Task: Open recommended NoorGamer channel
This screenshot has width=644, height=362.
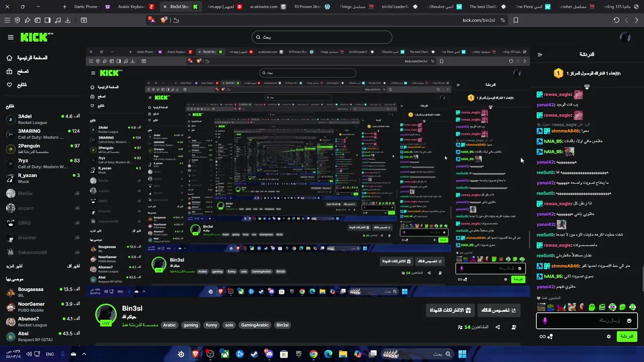Action: 43,307
